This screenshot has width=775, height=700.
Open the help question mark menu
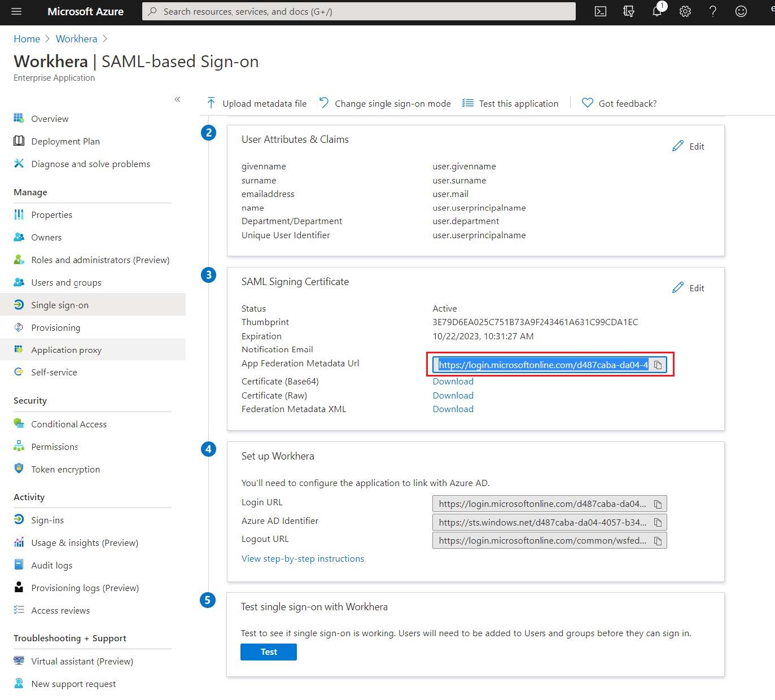point(713,11)
